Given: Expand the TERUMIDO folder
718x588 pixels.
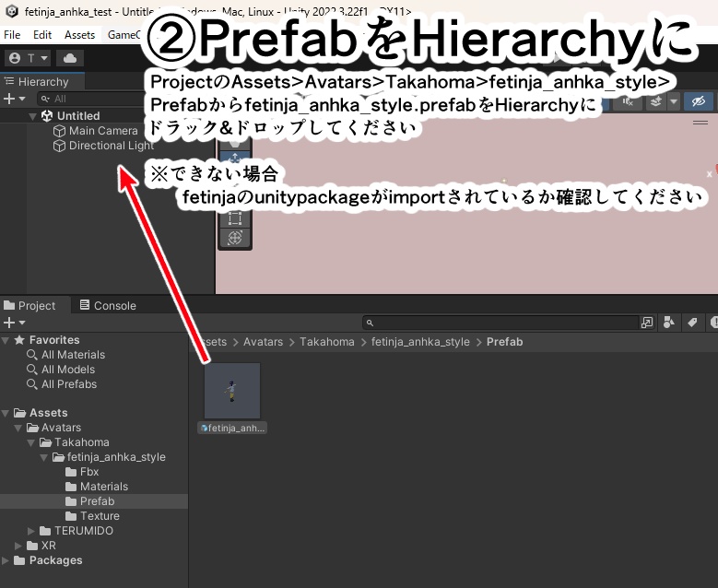Looking at the screenshot, I should click(31, 531).
